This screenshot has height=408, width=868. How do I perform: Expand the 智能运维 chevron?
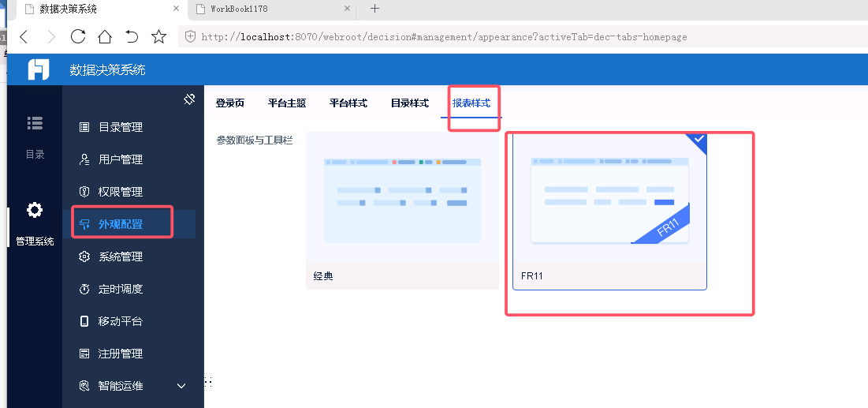coord(181,386)
